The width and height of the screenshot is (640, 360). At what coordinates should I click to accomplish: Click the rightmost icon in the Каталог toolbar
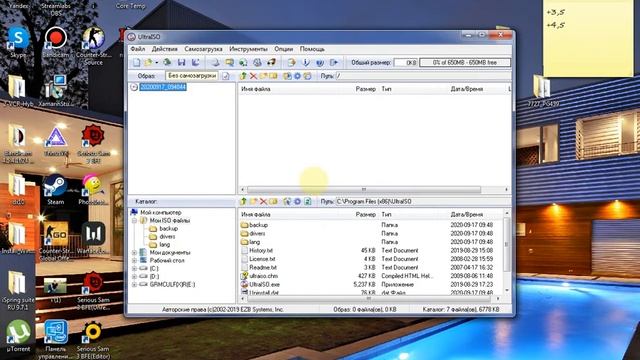tap(308, 201)
